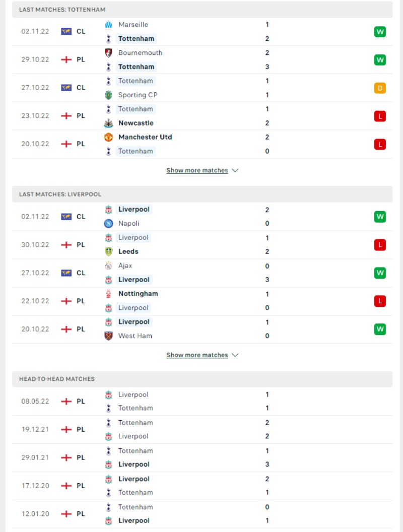This screenshot has height=532, width=403.
Task: Click the Newcastle club crest icon
Action: [108, 123]
